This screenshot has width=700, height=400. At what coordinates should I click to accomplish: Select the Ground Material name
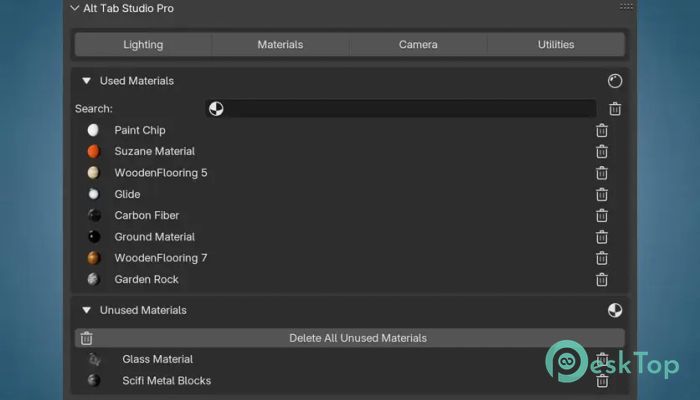tap(154, 237)
